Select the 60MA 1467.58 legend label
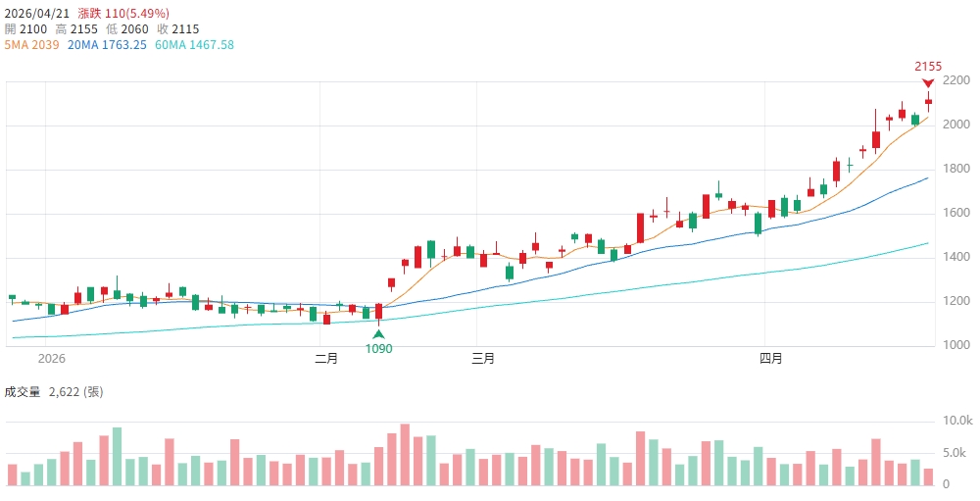980x501 pixels. pos(194,45)
